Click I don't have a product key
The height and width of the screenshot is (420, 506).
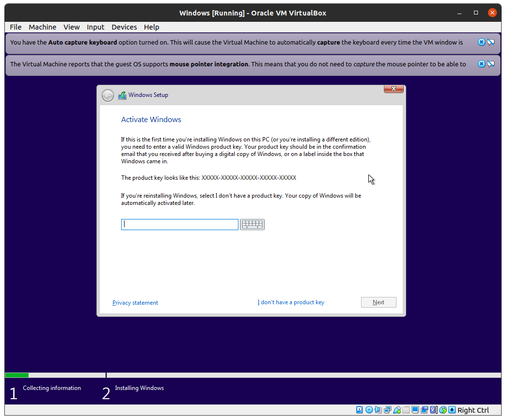(x=291, y=302)
